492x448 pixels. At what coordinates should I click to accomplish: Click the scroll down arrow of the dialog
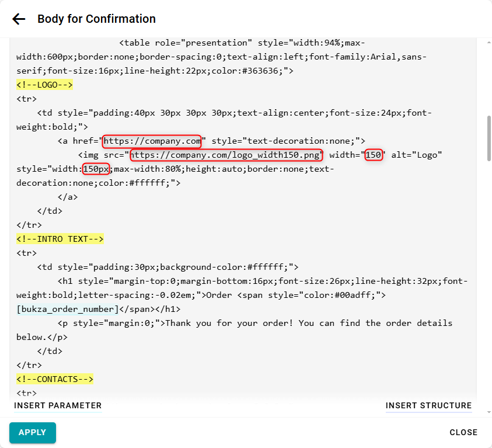488,412
